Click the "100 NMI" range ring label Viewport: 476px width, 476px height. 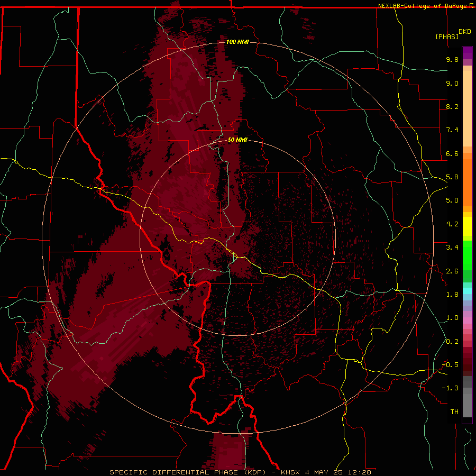[x=237, y=42]
